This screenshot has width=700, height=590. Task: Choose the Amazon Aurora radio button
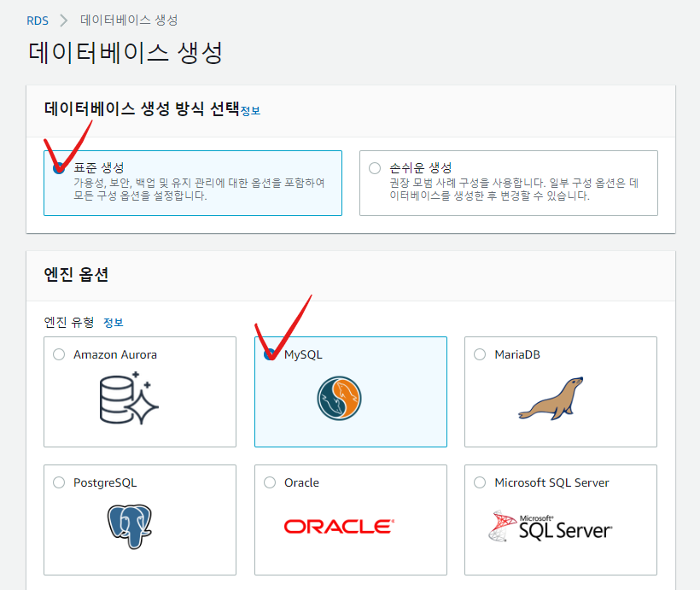(59, 354)
